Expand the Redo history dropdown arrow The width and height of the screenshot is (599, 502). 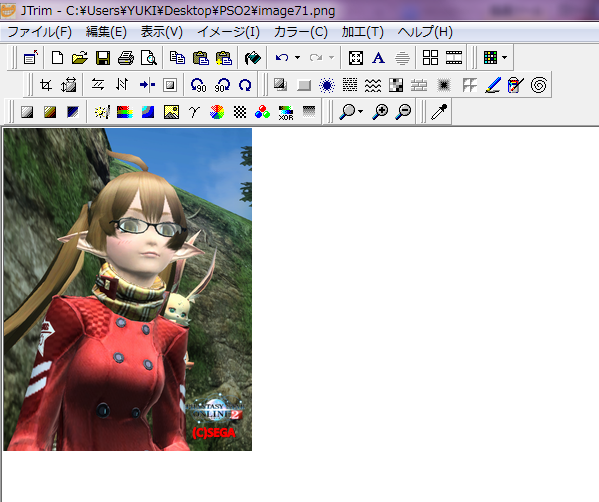pos(331,58)
